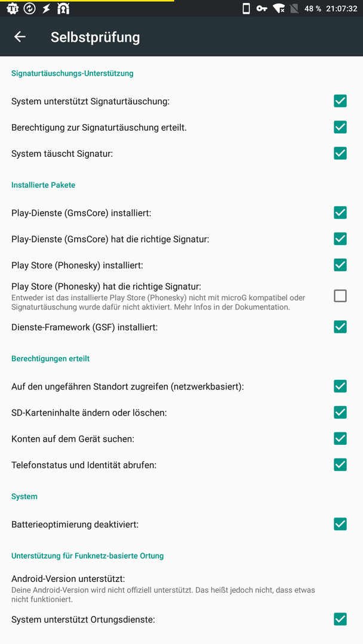Tap the clock in the status bar
The height and width of the screenshot is (644, 363).
click(x=342, y=8)
